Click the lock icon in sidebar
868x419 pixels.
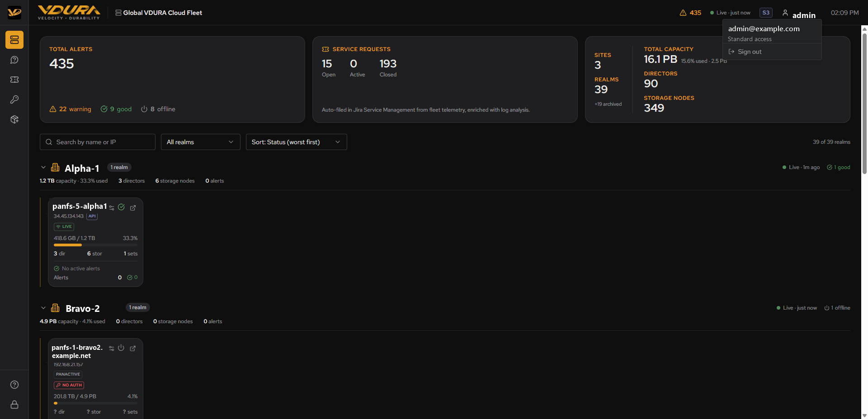(x=14, y=405)
